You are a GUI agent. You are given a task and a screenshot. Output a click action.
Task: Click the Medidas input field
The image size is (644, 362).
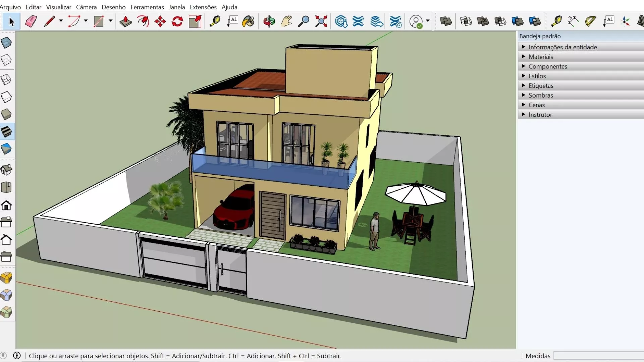(x=598, y=356)
